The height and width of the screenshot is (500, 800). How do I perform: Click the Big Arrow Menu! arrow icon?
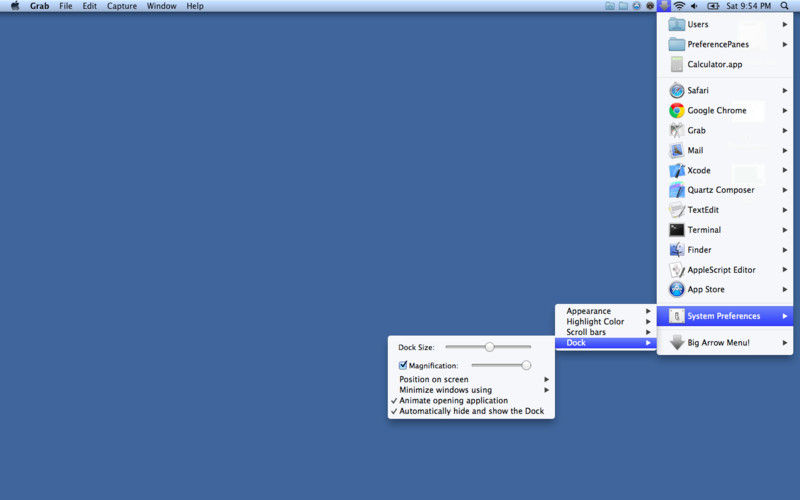coord(677,342)
